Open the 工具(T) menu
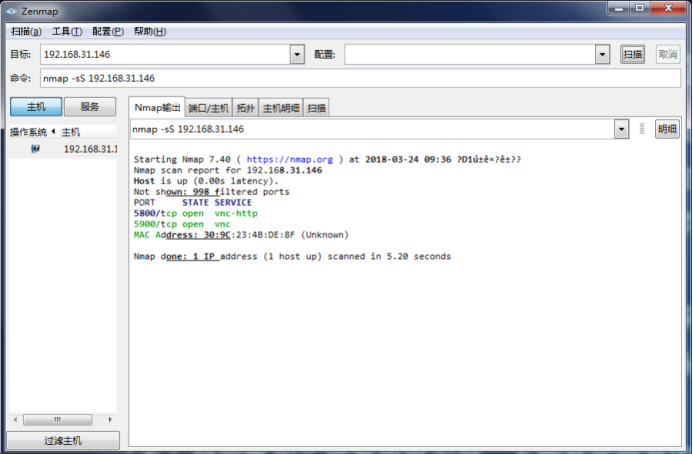The height and width of the screenshot is (454, 693). coord(67,31)
